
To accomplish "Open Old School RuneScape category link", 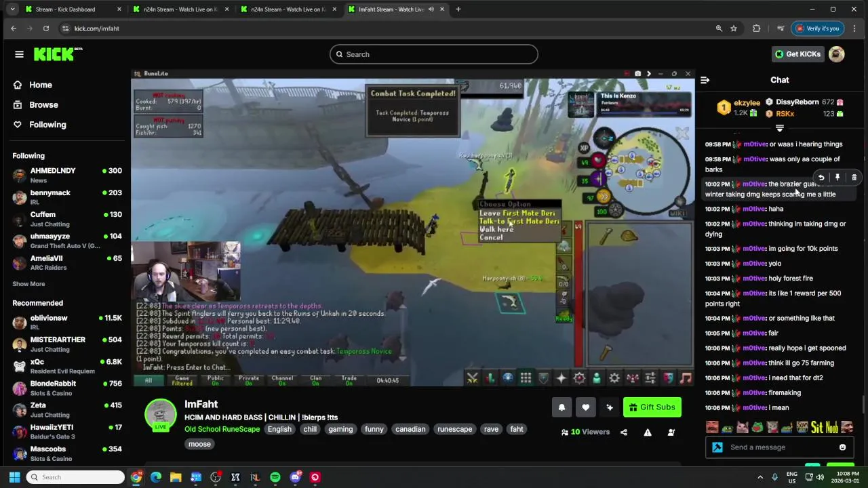I will [222, 429].
